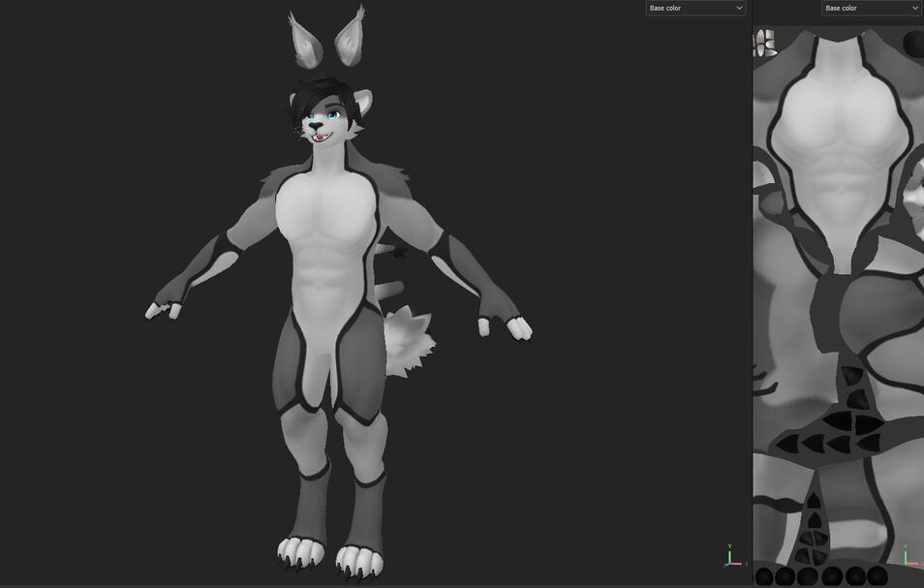The height and width of the screenshot is (588, 924).
Task: Open the 2D view Base color dropdown
Action: click(x=871, y=8)
